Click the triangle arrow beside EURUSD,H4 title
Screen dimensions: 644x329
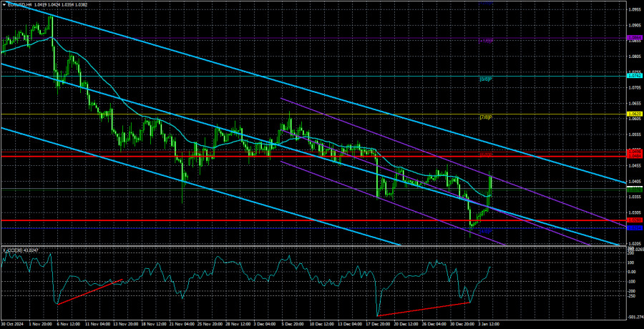pyautogui.click(x=4, y=4)
